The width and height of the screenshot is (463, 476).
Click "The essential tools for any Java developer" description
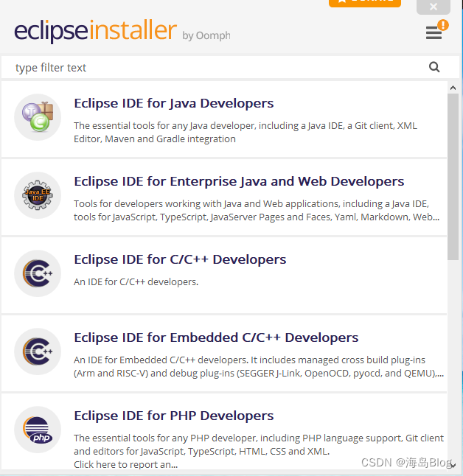pos(246,132)
